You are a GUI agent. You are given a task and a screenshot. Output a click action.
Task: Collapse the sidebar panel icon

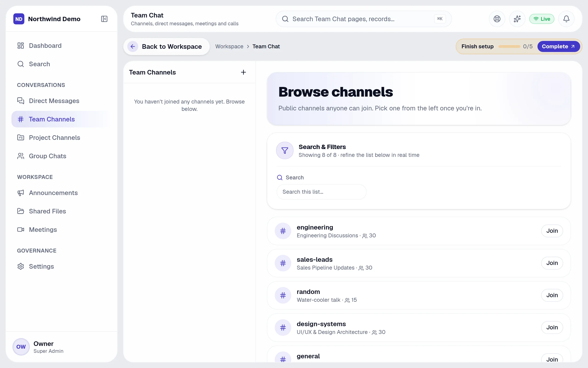click(x=104, y=19)
